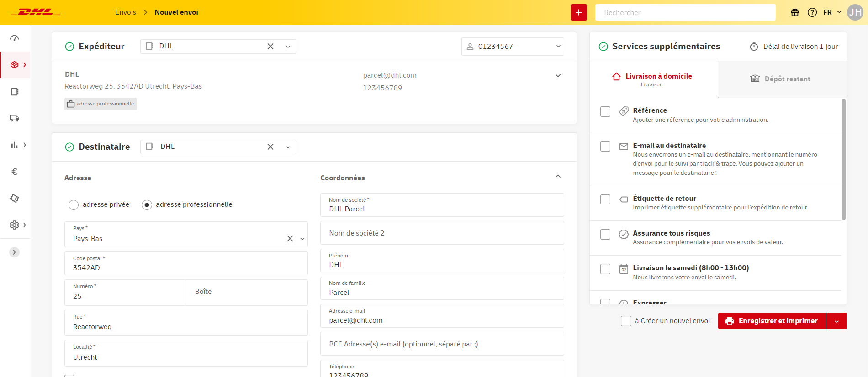Image resolution: width=868 pixels, height=377 pixels.
Task: Open the JH user avatar menu
Action: [x=855, y=12]
